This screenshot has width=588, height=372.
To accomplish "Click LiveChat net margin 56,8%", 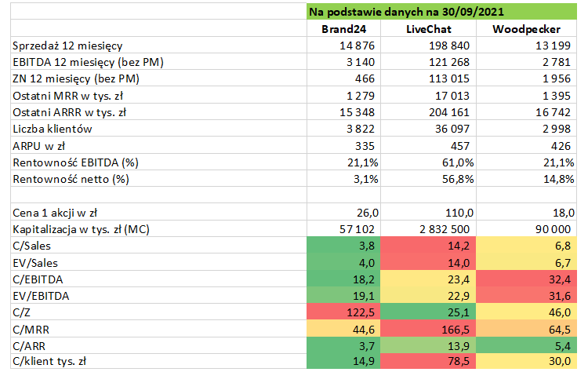I will point(458,179).
